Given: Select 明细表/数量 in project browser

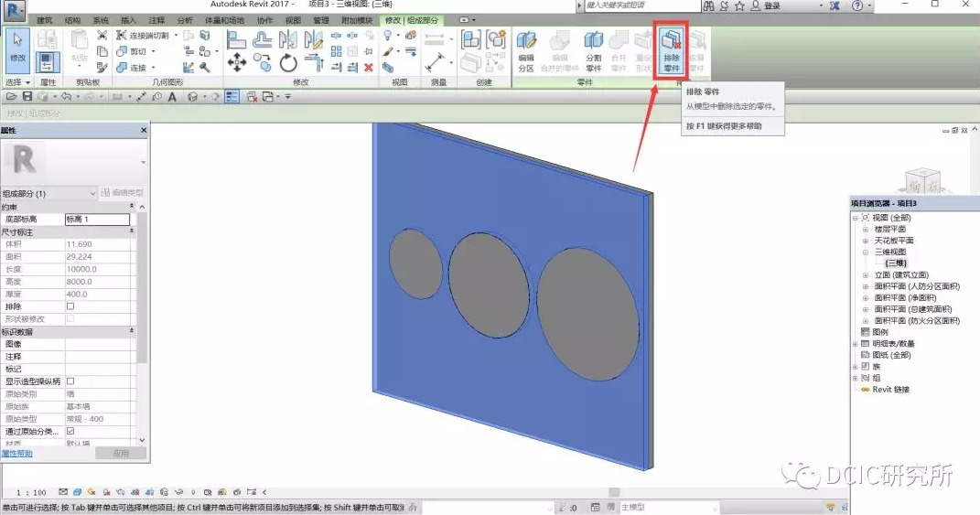Looking at the screenshot, I should coord(893,344).
